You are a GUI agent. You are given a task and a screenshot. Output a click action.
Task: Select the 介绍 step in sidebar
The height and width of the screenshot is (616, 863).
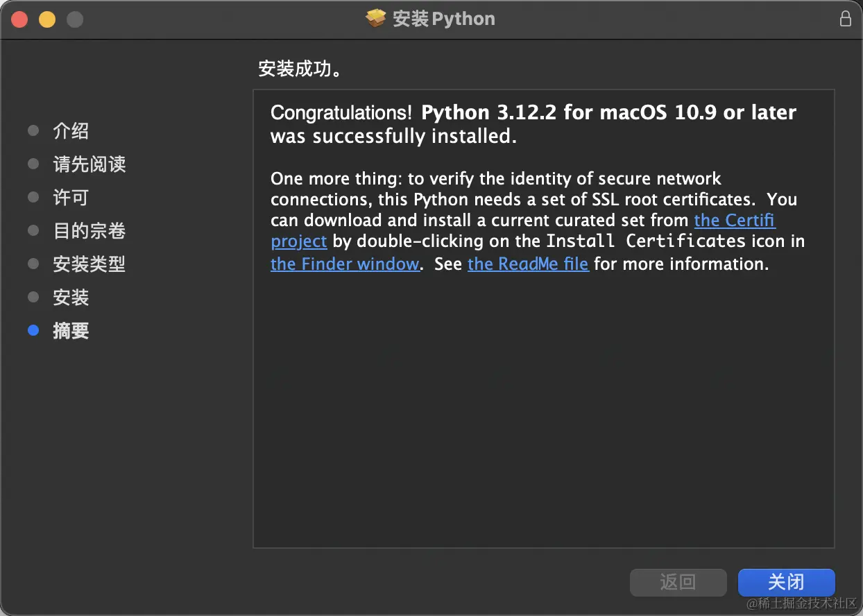pyautogui.click(x=71, y=131)
